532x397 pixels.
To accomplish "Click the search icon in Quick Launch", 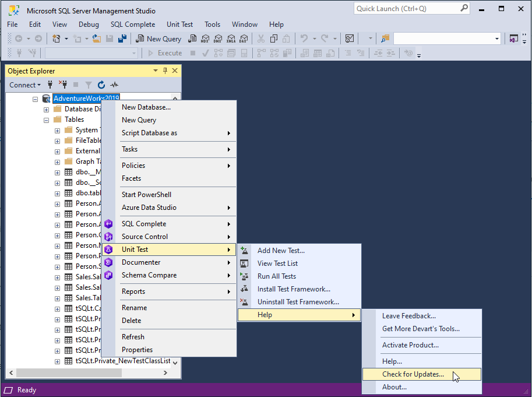I will pyautogui.click(x=464, y=8).
